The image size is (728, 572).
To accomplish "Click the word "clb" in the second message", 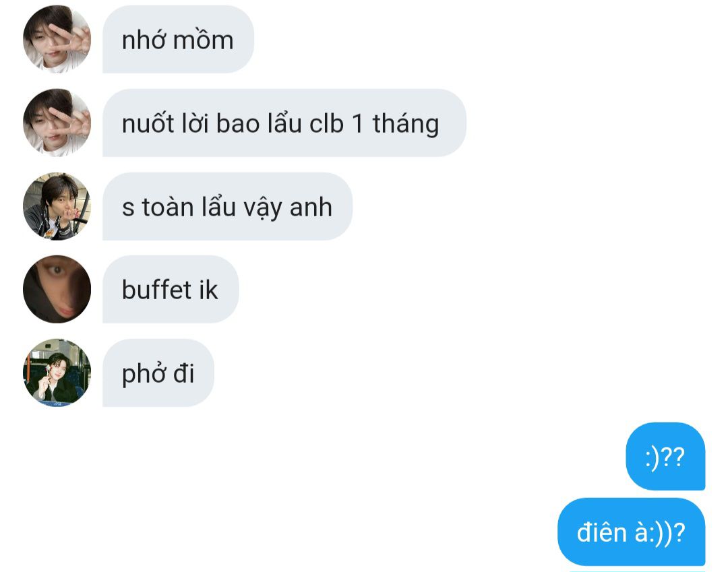I will click(326, 123).
